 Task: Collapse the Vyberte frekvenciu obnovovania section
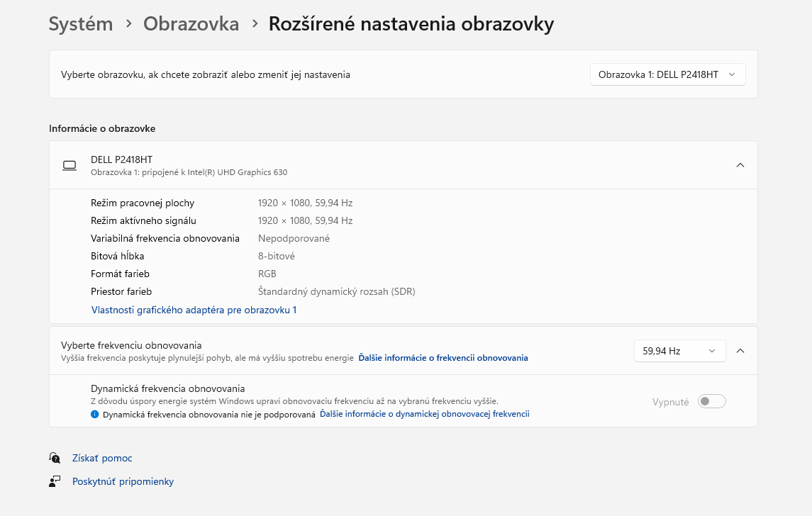(x=740, y=351)
